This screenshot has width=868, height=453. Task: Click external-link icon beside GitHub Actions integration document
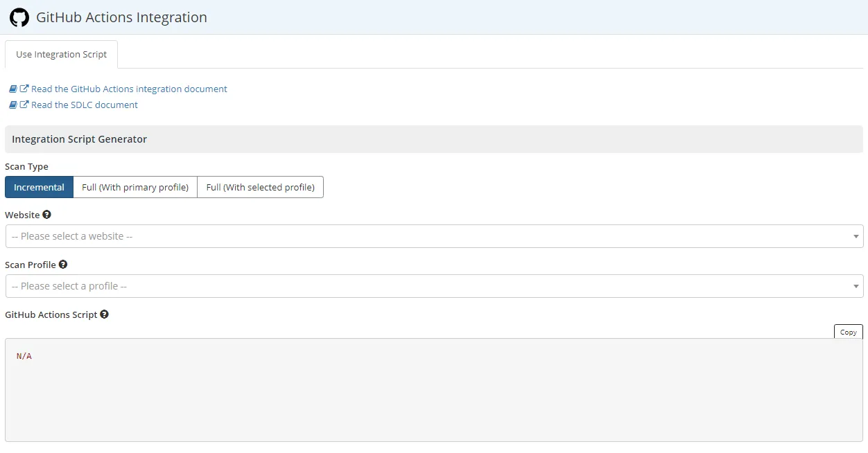[24, 89]
